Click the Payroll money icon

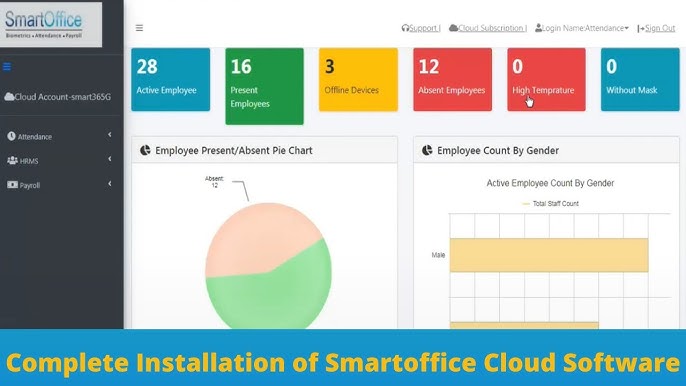12,185
